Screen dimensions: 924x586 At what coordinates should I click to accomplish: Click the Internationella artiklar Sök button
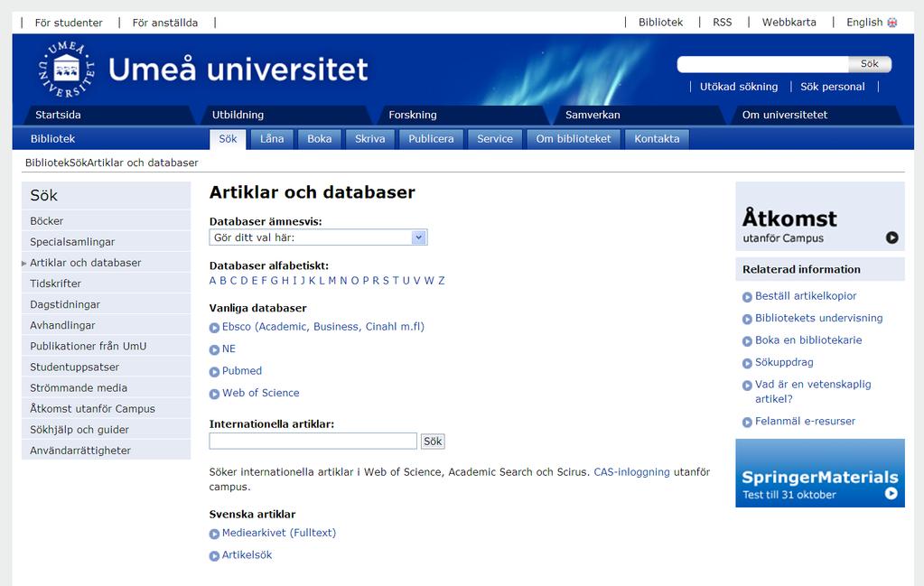click(x=433, y=442)
